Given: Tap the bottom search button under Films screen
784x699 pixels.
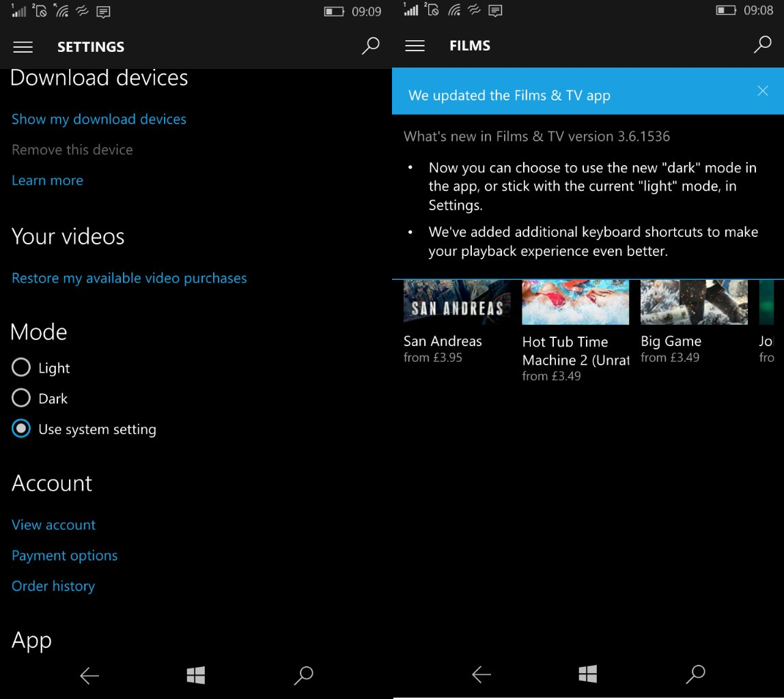Looking at the screenshot, I should pos(695,674).
